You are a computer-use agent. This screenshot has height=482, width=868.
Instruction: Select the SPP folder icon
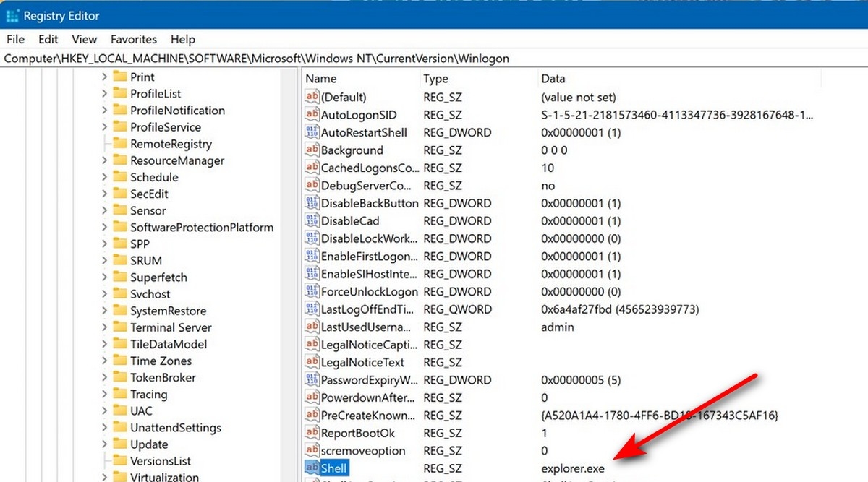(120, 244)
